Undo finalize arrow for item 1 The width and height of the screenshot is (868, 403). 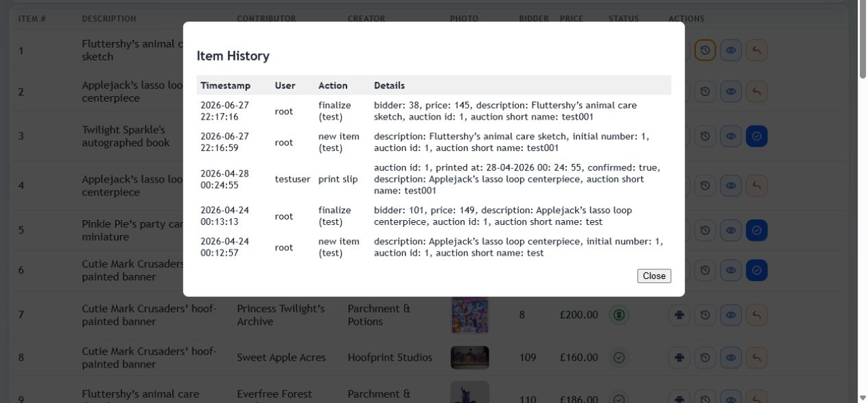click(x=757, y=50)
